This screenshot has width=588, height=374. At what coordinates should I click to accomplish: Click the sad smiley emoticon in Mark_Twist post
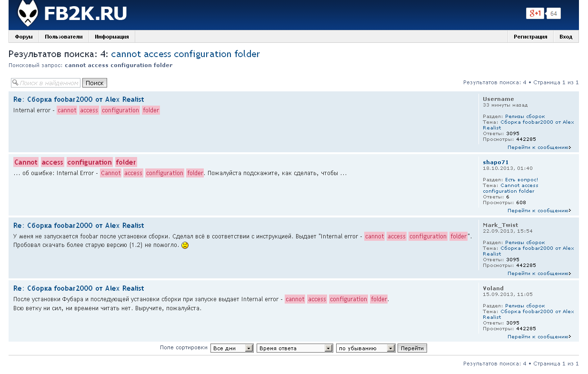click(185, 246)
